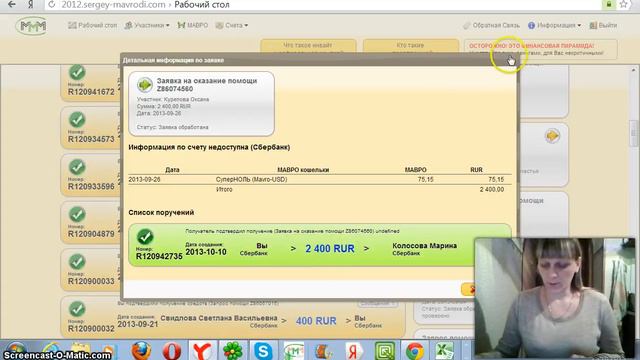This screenshot has width=640, height=360.
Task: Click green checkmark of order R120942735
Action: 145,236
